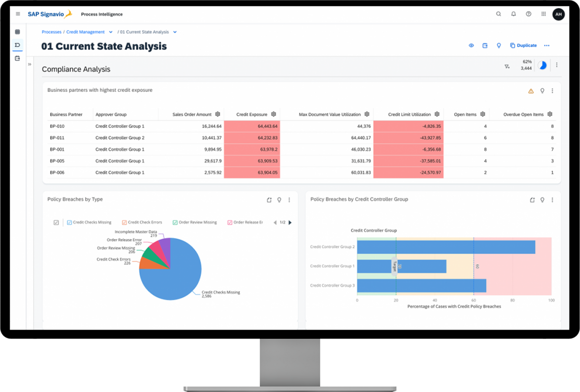The height and width of the screenshot is (392, 580).
Task: Open the preview eye icon in the toolbar
Action: 471,45
